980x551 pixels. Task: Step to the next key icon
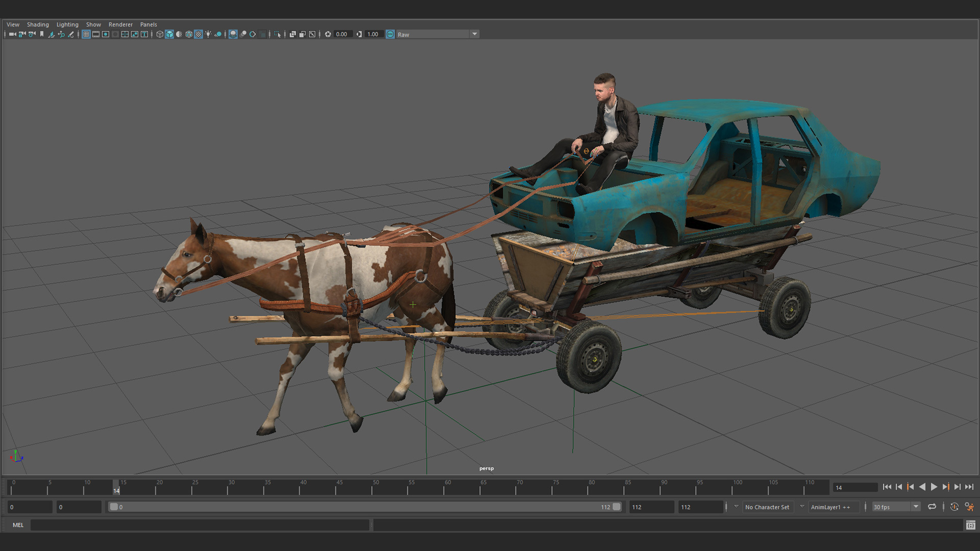[946, 487]
